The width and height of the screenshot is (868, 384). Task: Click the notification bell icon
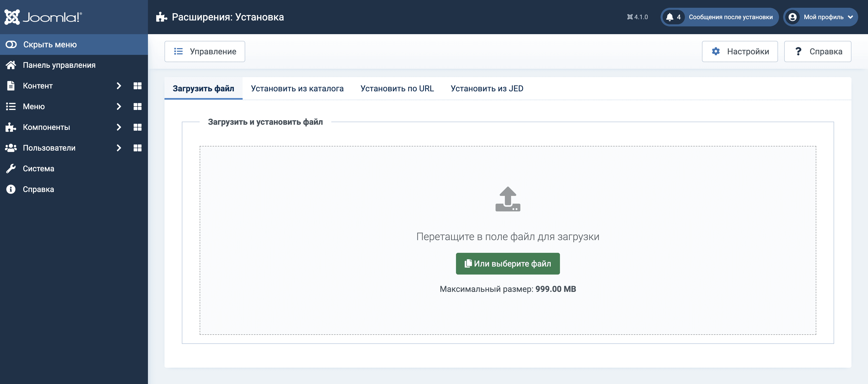click(670, 17)
